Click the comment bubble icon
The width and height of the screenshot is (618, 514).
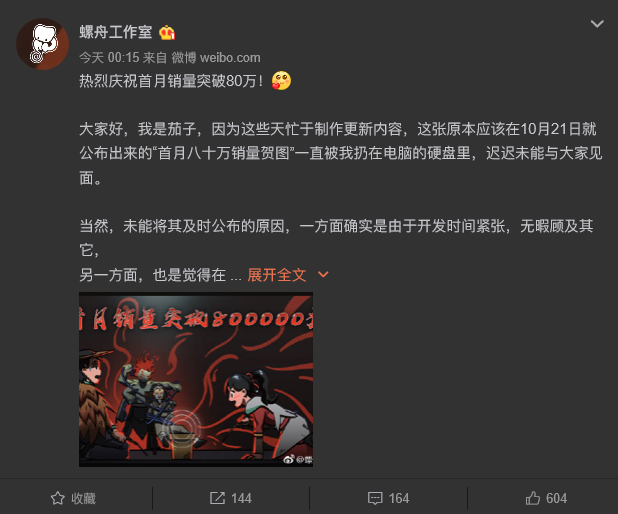[375, 498]
